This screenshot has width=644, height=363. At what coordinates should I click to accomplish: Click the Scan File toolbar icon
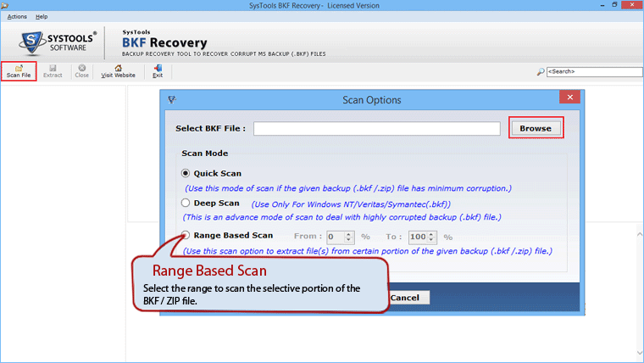pos(19,71)
